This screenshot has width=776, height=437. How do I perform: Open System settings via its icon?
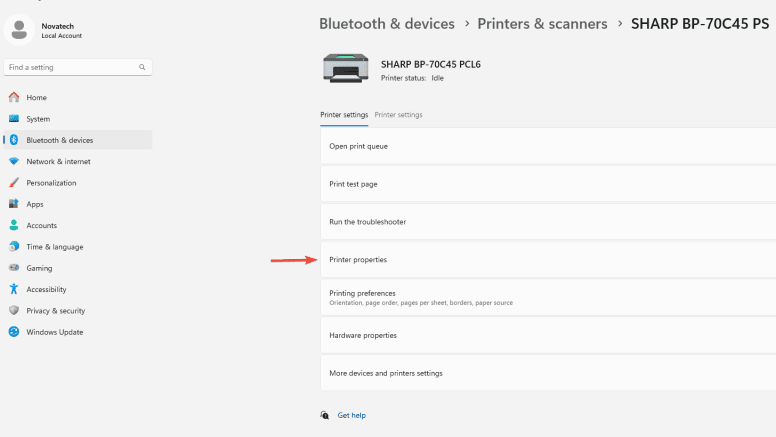pos(14,119)
